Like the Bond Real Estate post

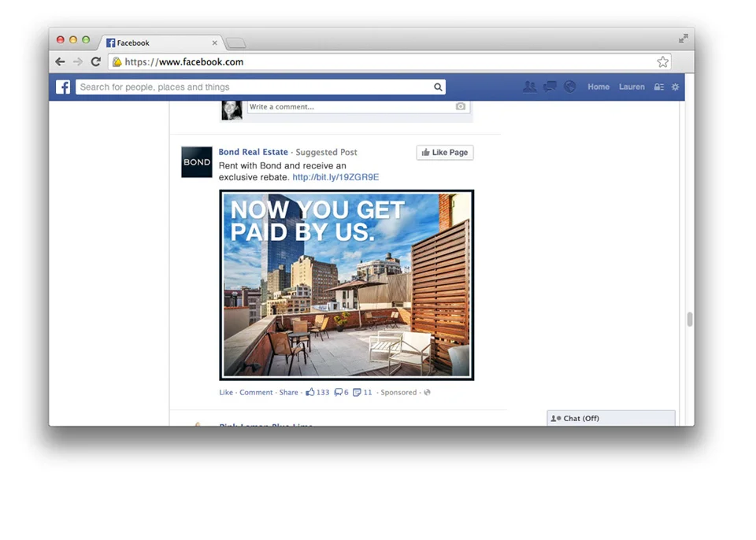coord(226,393)
